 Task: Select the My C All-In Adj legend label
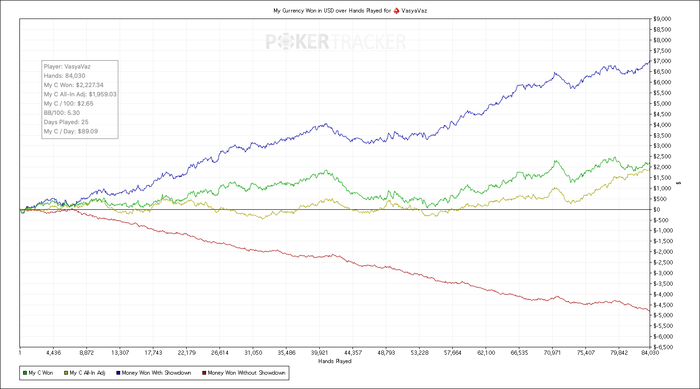pyautogui.click(x=87, y=373)
